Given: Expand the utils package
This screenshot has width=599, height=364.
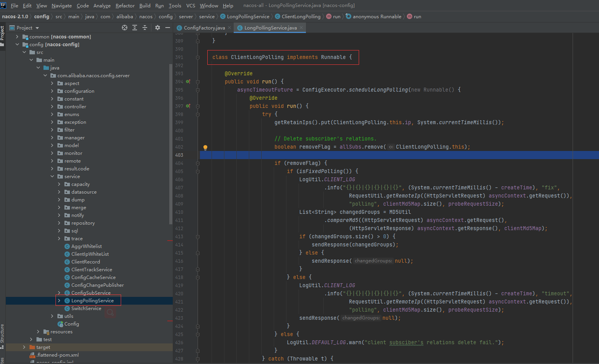Looking at the screenshot, I should (x=52, y=316).
